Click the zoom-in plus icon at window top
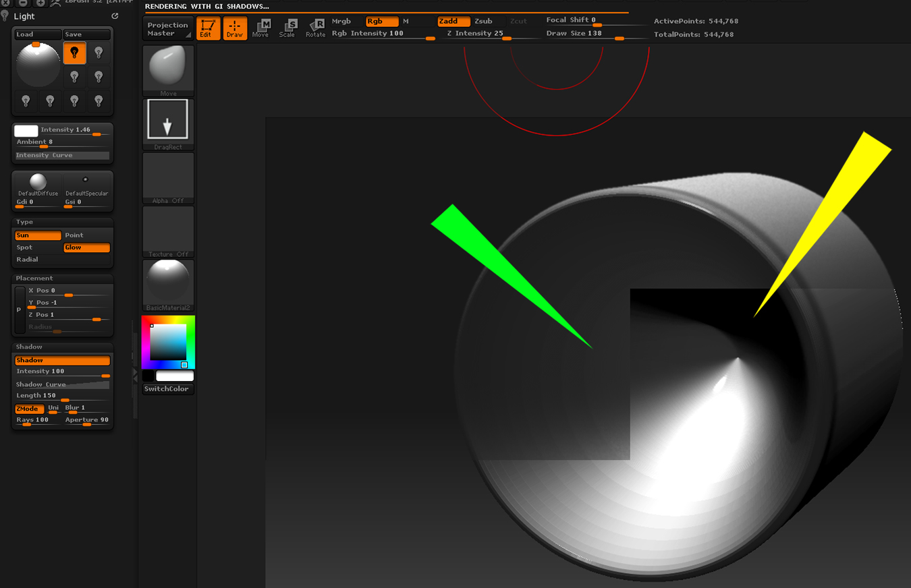The image size is (911, 588). click(40, 3)
